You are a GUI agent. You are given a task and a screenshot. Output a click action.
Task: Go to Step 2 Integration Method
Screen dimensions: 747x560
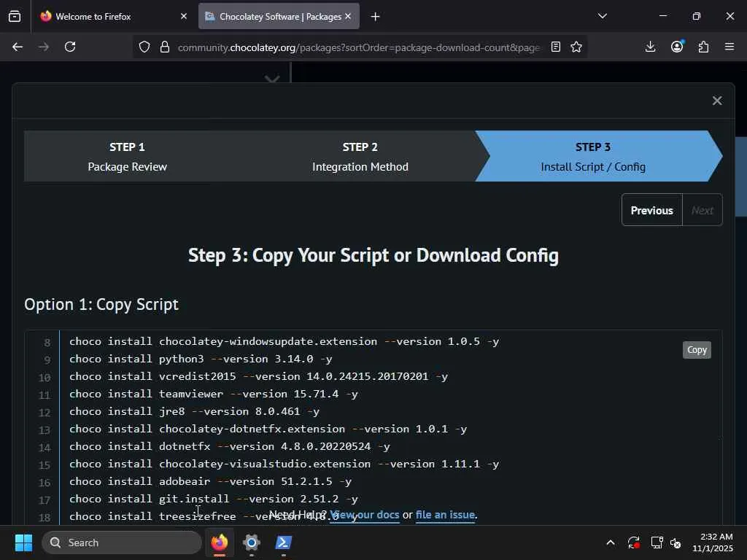[x=360, y=156]
